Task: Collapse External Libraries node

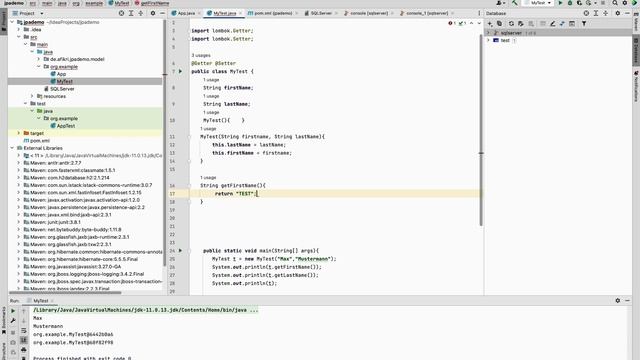Action: [12, 148]
